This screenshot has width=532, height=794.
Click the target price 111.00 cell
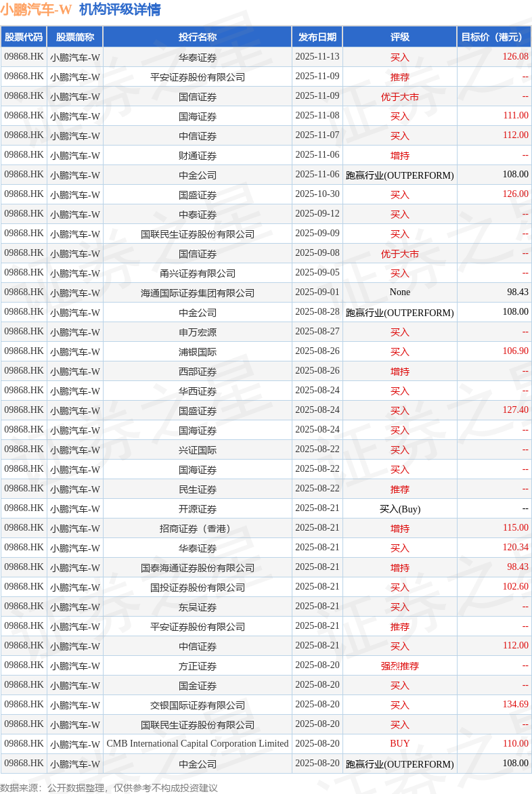(494, 116)
